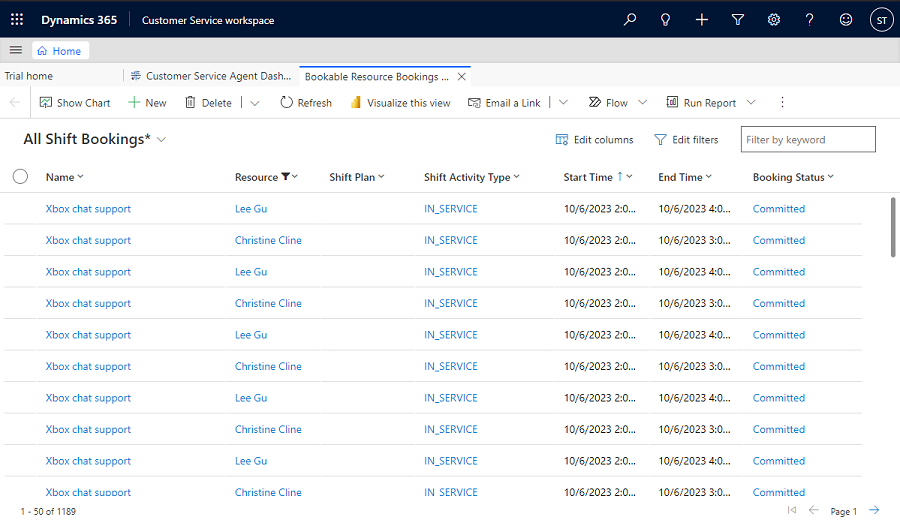This screenshot has height=526, width=900.
Task: Open the Booking Status column header menu
Action: [x=793, y=177]
